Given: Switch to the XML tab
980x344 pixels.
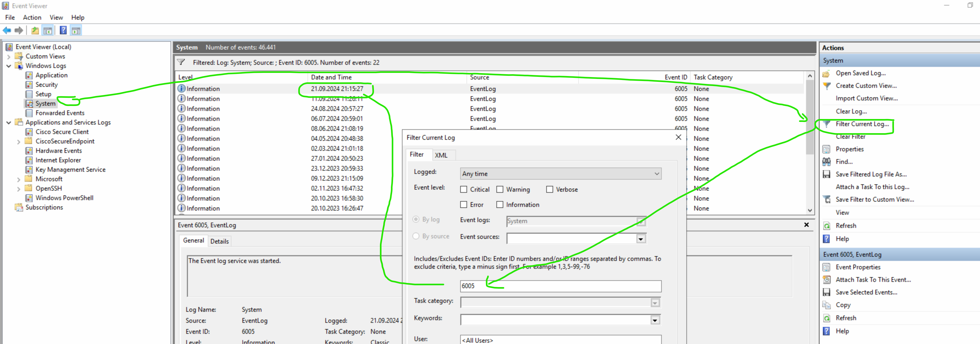Looking at the screenshot, I should click(441, 155).
